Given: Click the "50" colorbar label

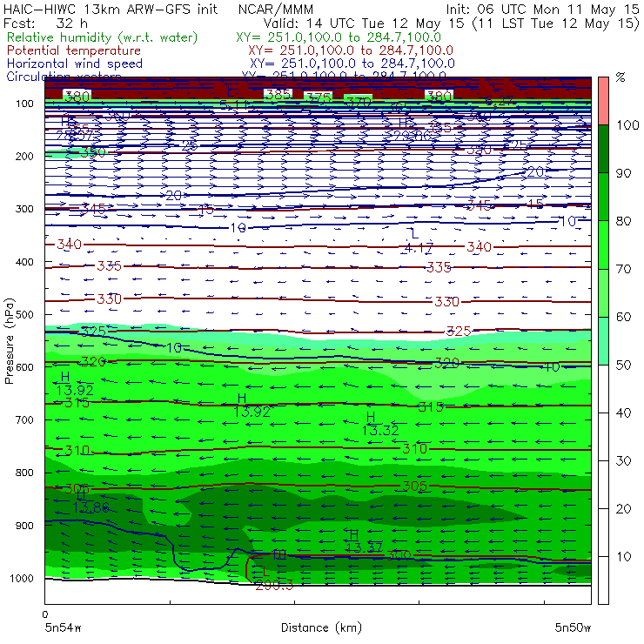Looking at the screenshot, I should coord(623,365).
